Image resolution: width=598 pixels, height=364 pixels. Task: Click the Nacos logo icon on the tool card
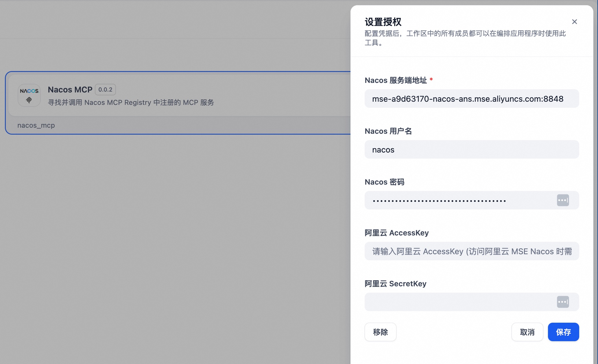tap(29, 91)
